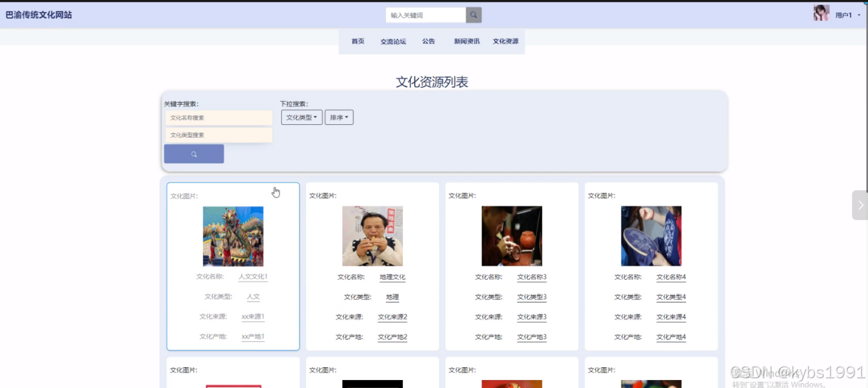Click the 下拉搜索 label
Viewport: 868px width, 388px height.
(294, 104)
